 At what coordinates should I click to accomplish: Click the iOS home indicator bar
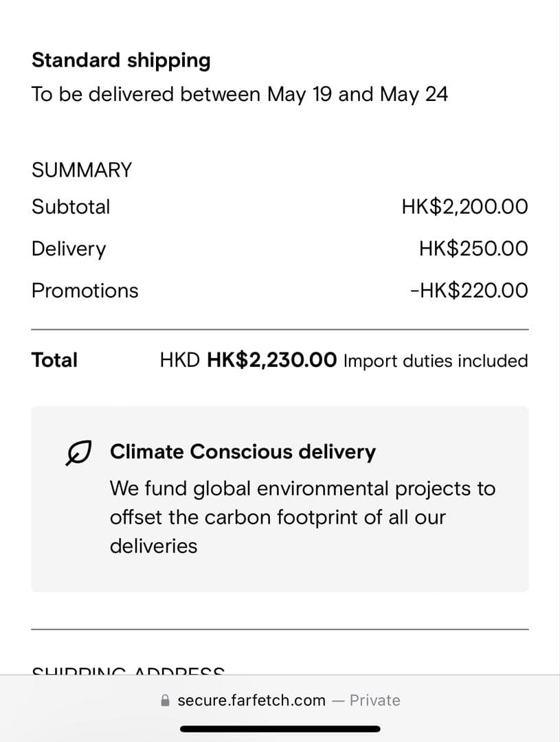280,729
